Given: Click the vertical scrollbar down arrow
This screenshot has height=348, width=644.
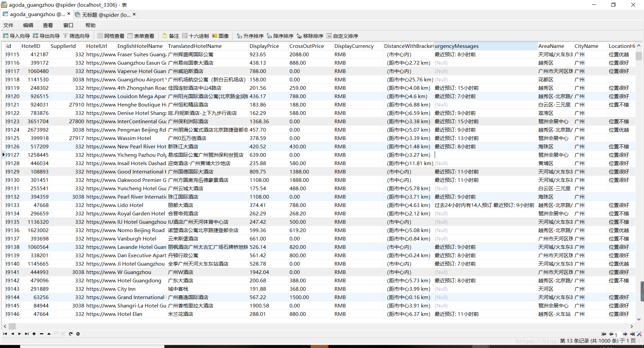Looking at the screenshot, I should tap(639, 319).
